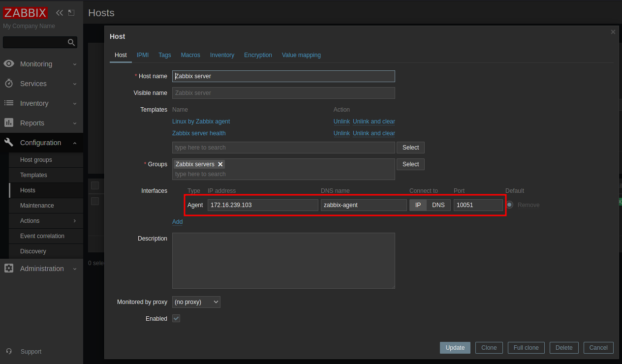The image size is (622, 364).
Task: Switch to the Tags tab
Action: 165,55
